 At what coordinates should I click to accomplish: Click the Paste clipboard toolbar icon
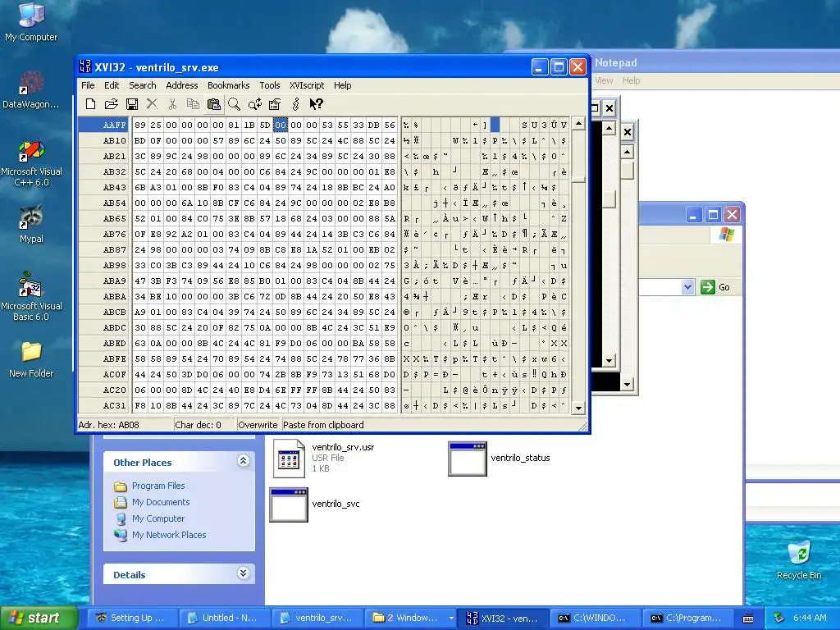[x=214, y=104]
